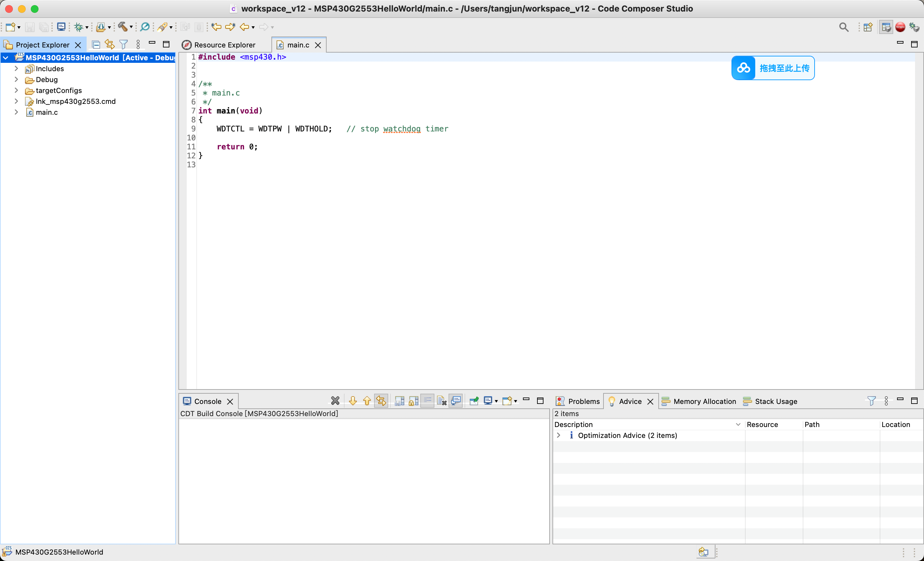The width and height of the screenshot is (924, 561).
Task: Close the Advice tab
Action: (x=650, y=401)
